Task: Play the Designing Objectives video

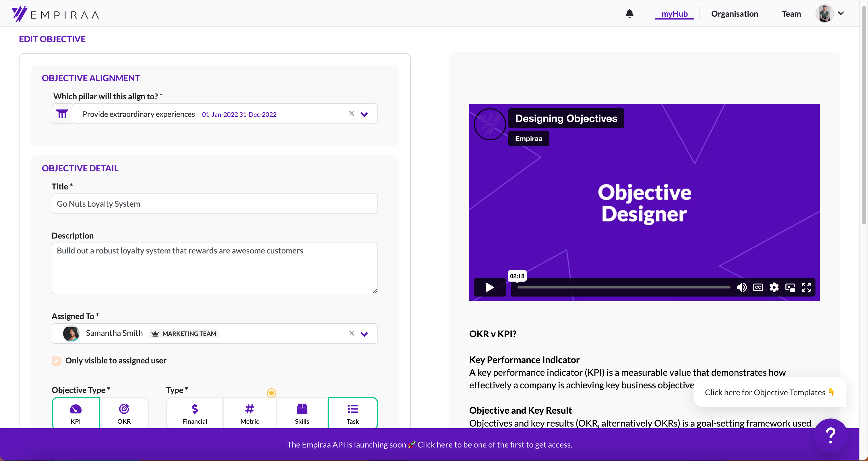Action: coord(490,287)
